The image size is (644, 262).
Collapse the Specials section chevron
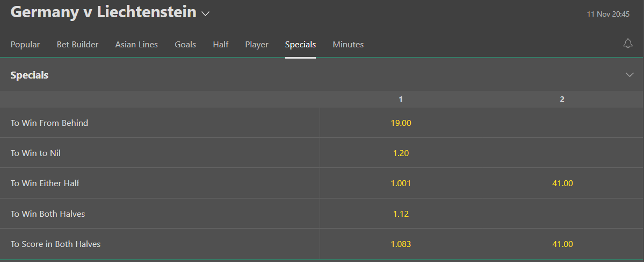(x=629, y=75)
